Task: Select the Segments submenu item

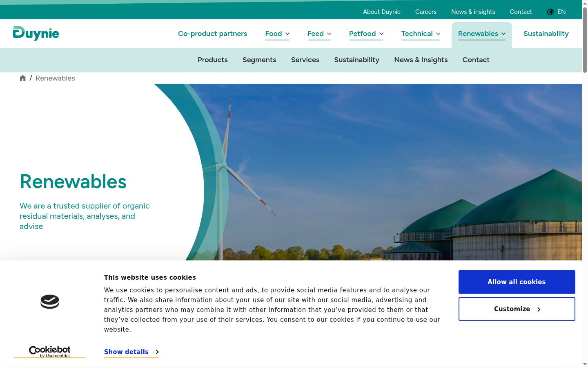Action: tap(259, 60)
